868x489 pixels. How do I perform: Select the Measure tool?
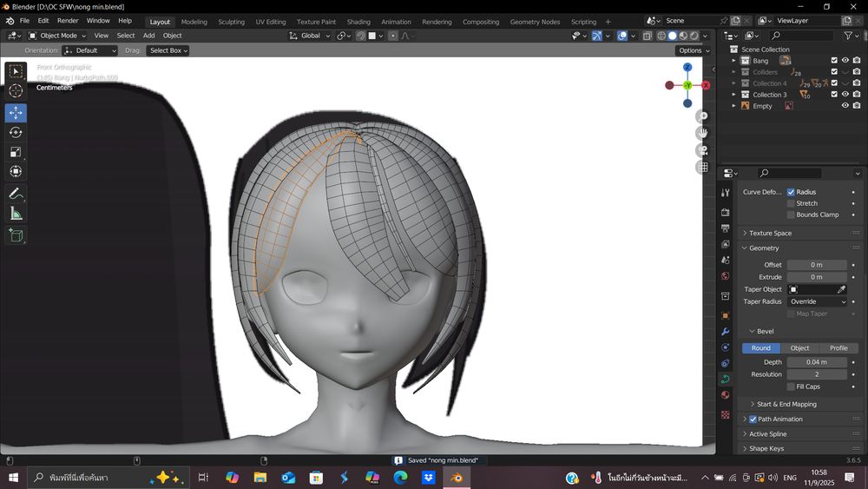[16, 214]
